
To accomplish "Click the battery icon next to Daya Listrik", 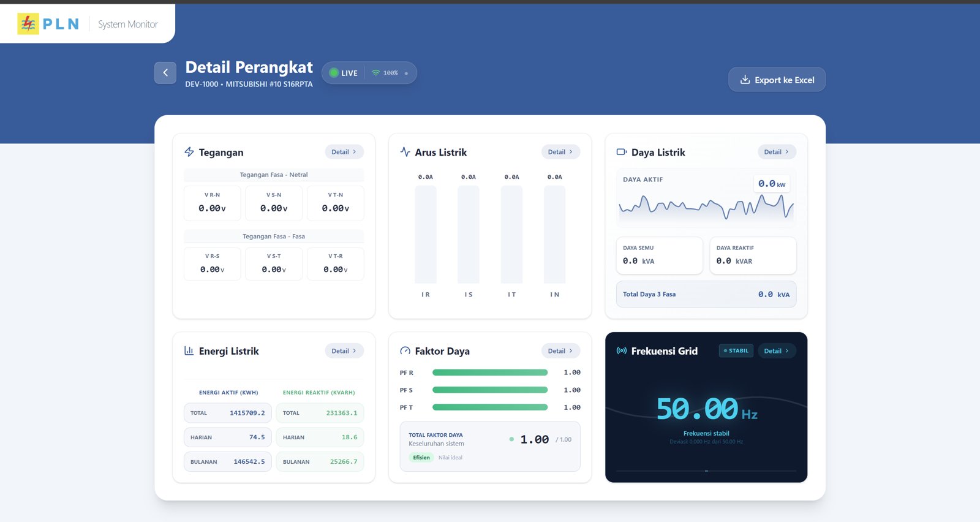I will [622, 152].
